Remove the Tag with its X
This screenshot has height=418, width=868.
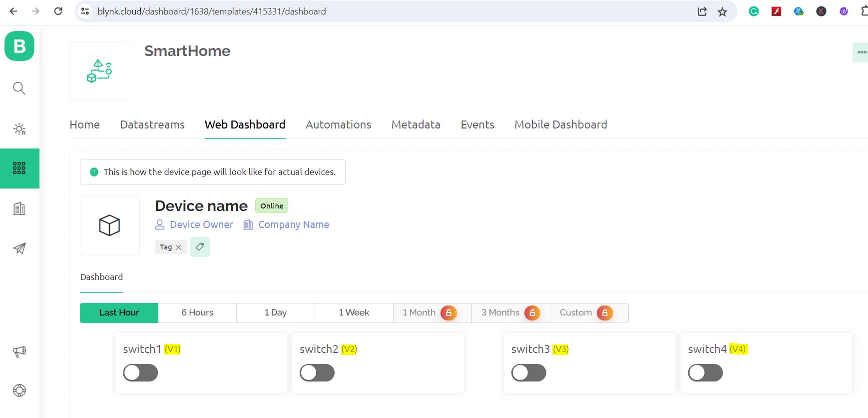[x=179, y=247]
